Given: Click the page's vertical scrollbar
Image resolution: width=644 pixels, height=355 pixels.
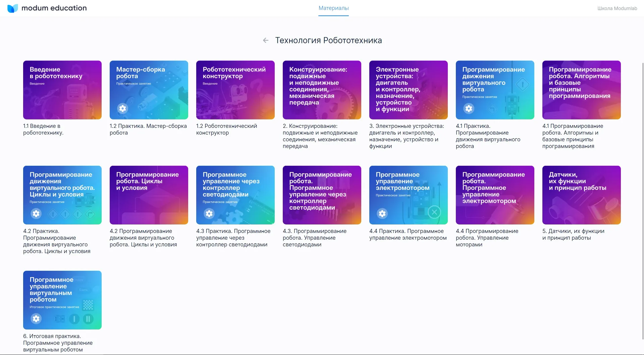Looking at the screenshot, I should coord(642,201).
